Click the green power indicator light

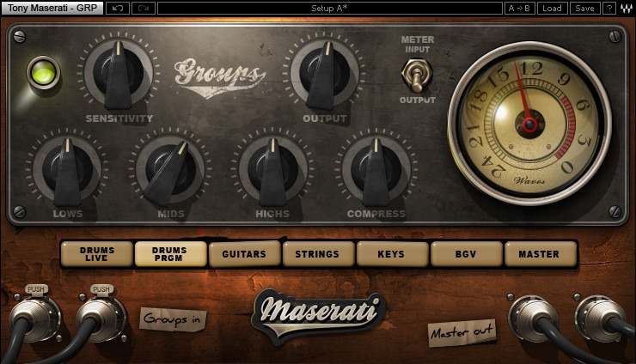click(43, 73)
